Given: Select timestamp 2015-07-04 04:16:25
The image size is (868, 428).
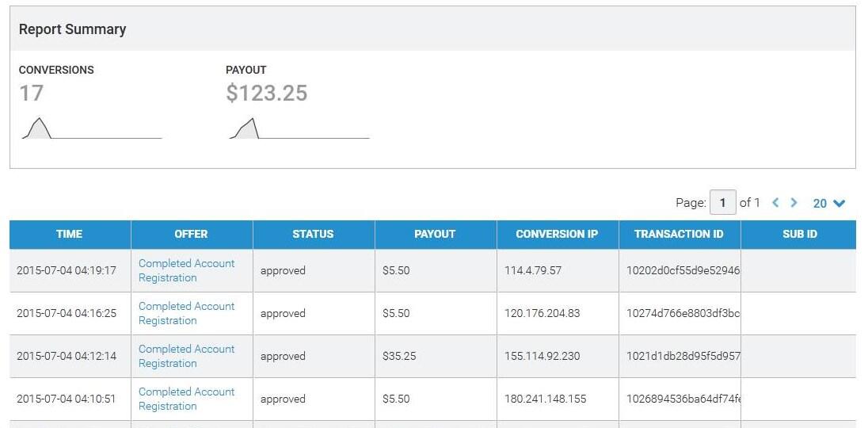Looking at the screenshot, I should pos(67,313).
